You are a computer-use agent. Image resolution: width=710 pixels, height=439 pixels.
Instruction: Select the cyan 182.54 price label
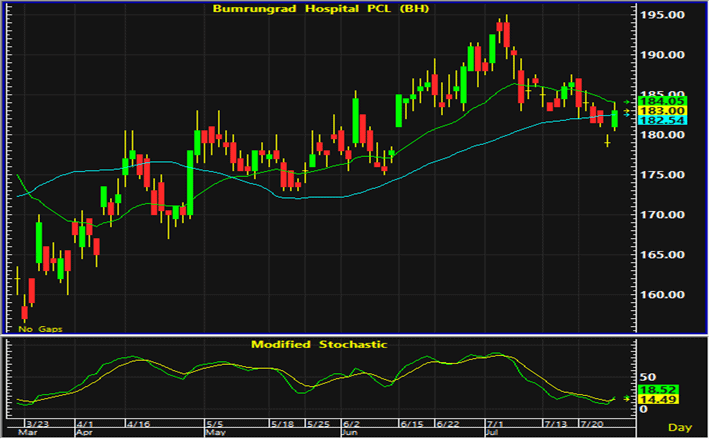(x=662, y=120)
